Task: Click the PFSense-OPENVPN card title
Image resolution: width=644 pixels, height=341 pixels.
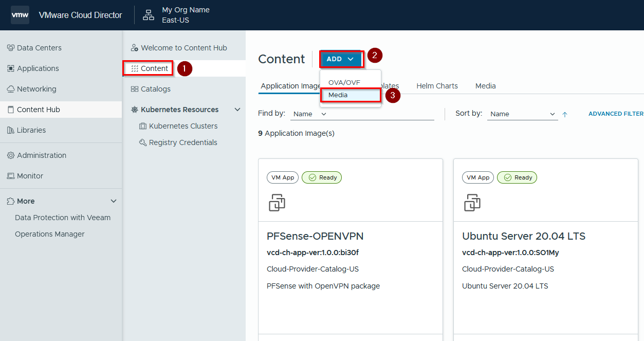Action: 315,236
